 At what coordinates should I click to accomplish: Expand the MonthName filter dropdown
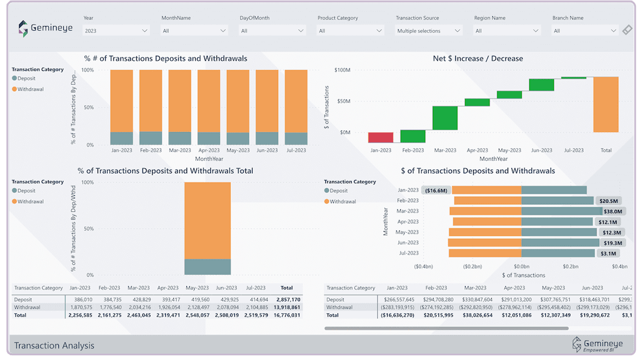click(194, 31)
